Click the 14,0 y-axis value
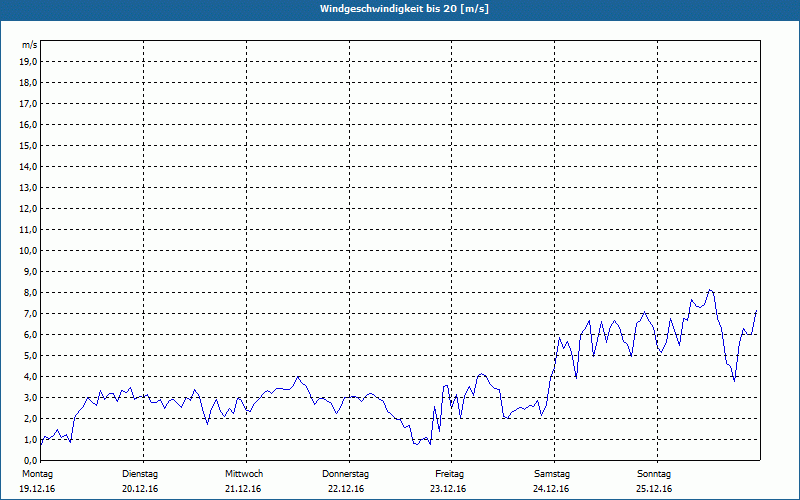 coord(28,167)
